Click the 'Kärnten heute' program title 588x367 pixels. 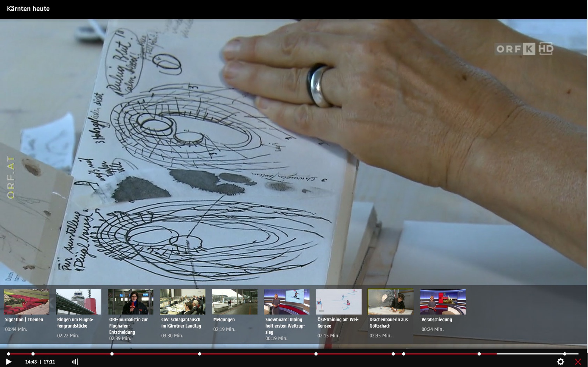click(x=28, y=9)
